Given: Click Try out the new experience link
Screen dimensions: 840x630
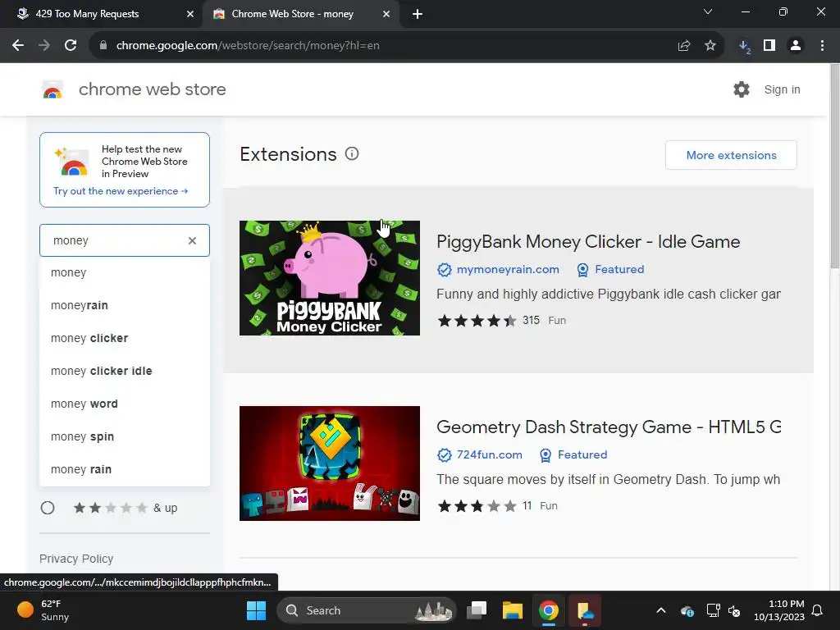Looking at the screenshot, I should pyautogui.click(x=121, y=191).
